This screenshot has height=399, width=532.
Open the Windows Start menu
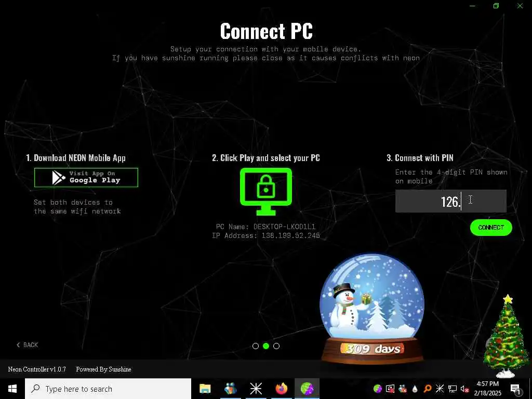12,389
